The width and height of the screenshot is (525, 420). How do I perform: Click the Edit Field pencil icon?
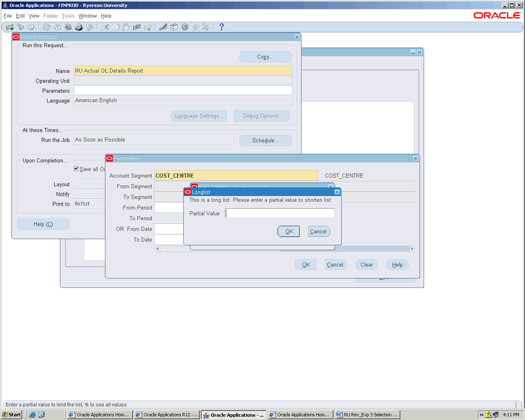tap(163, 27)
